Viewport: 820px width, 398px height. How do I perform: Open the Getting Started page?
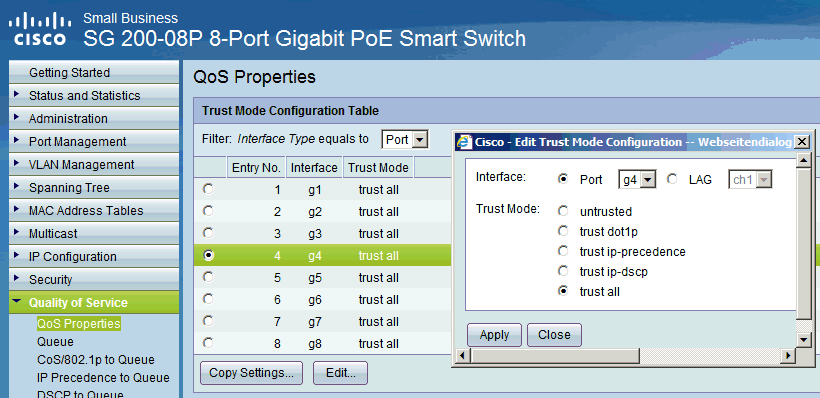(x=94, y=73)
